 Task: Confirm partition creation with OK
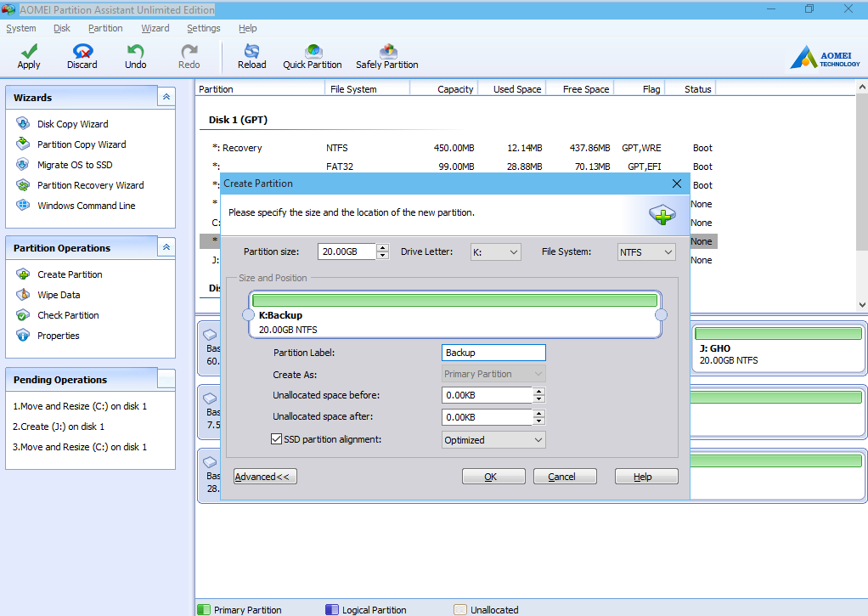coord(493,476)
